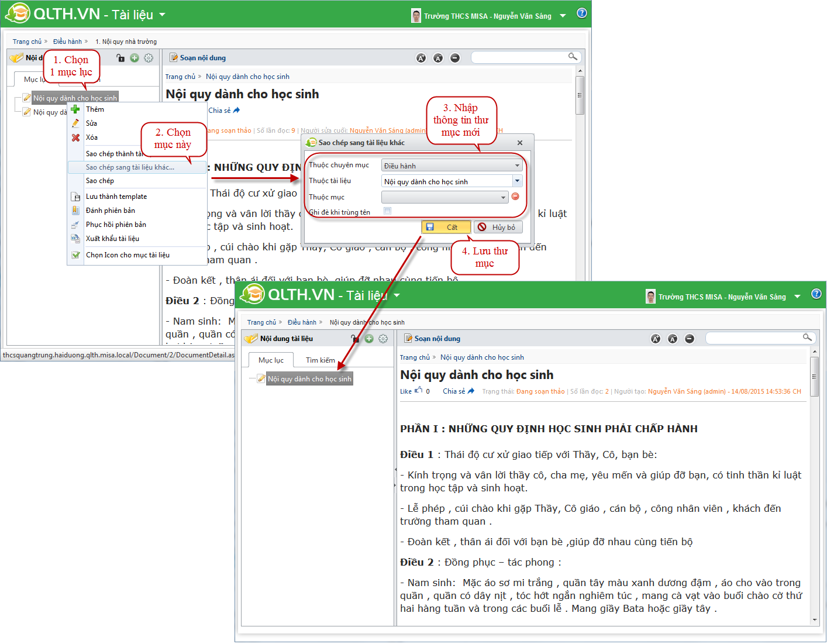The image size is (827, 644).
Task: Click the search input field in the upper window
Action: [x=519, y=57]
